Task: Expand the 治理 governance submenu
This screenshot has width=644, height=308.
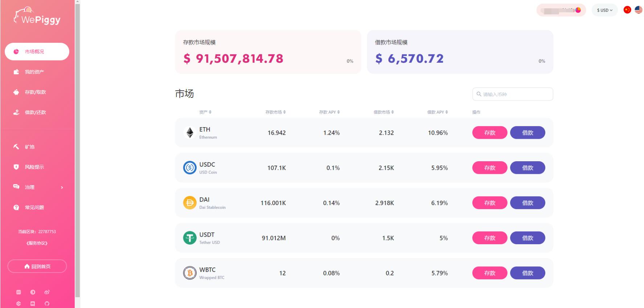Action: pos(37,187)
